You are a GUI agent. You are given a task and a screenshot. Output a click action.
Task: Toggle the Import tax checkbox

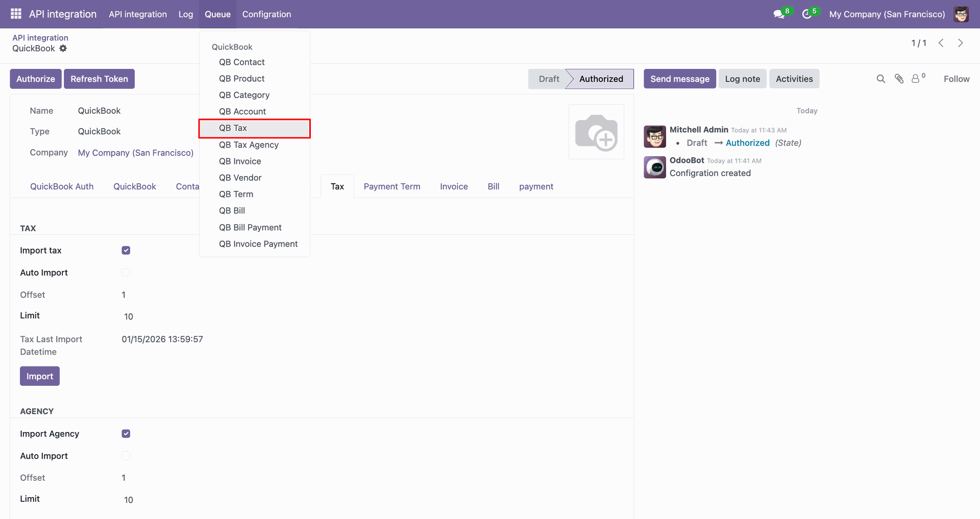point(126,250)
